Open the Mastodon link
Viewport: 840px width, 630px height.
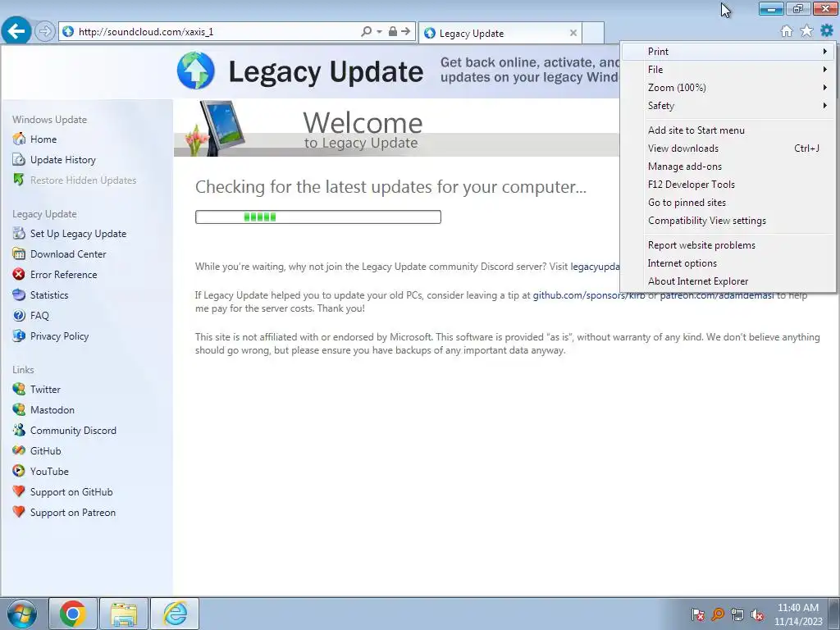52,410
